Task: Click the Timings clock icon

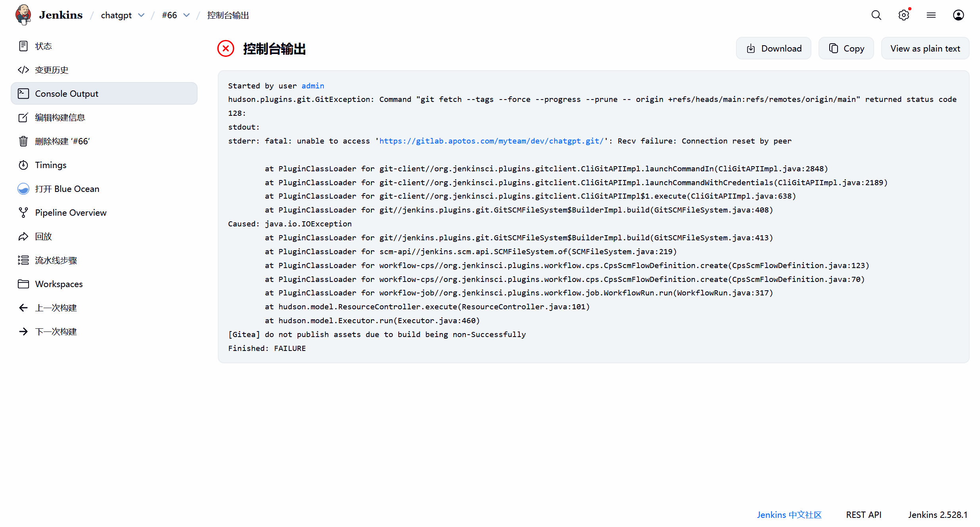Action: (x=23, y=165)
